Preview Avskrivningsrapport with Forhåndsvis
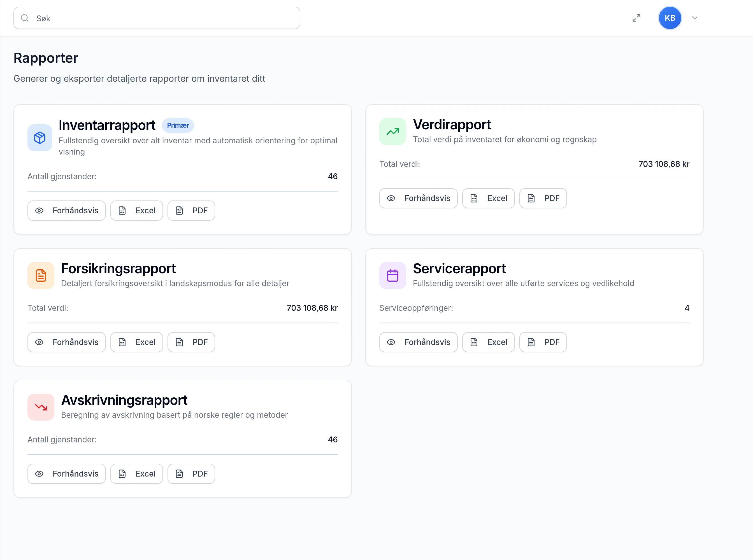The image size is (753, 560). pos(66,473)
